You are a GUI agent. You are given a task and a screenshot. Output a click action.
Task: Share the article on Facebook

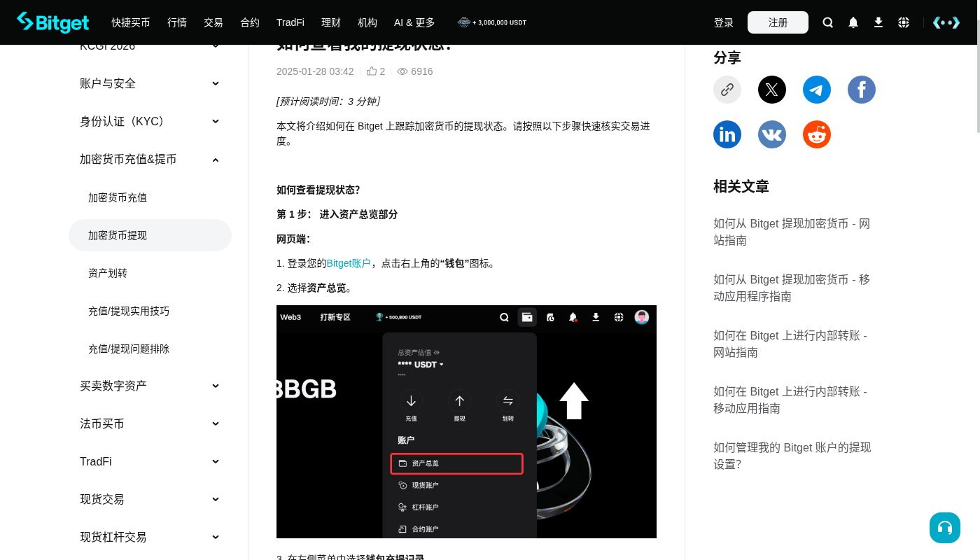pyautogui.click(x=862, y=90)
